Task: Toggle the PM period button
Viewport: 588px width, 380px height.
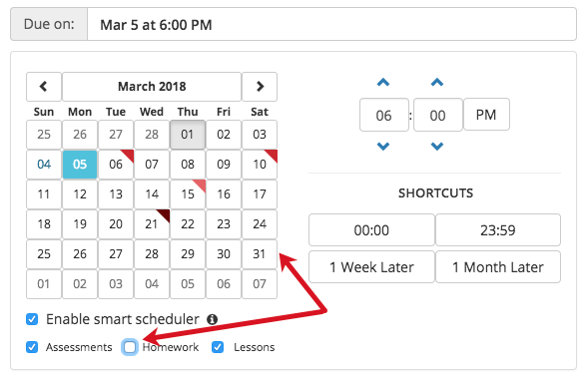Action: [486, 115]
